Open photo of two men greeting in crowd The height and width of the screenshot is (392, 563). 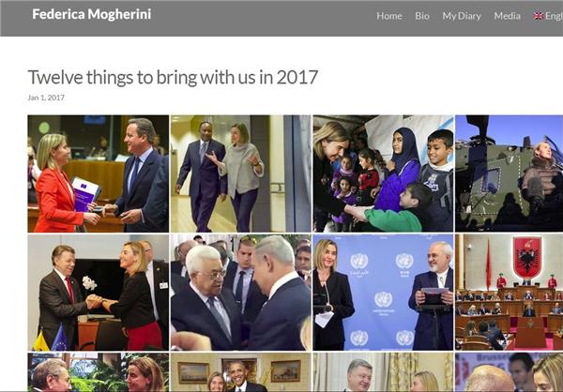[240, 293]
